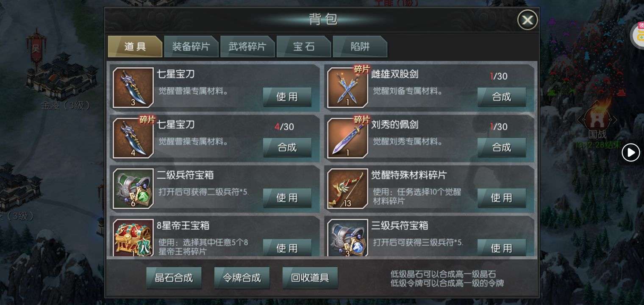This screenshot has height=305, width=644.
Task: Close the 背包 backpack window
Action: [527, 20]
